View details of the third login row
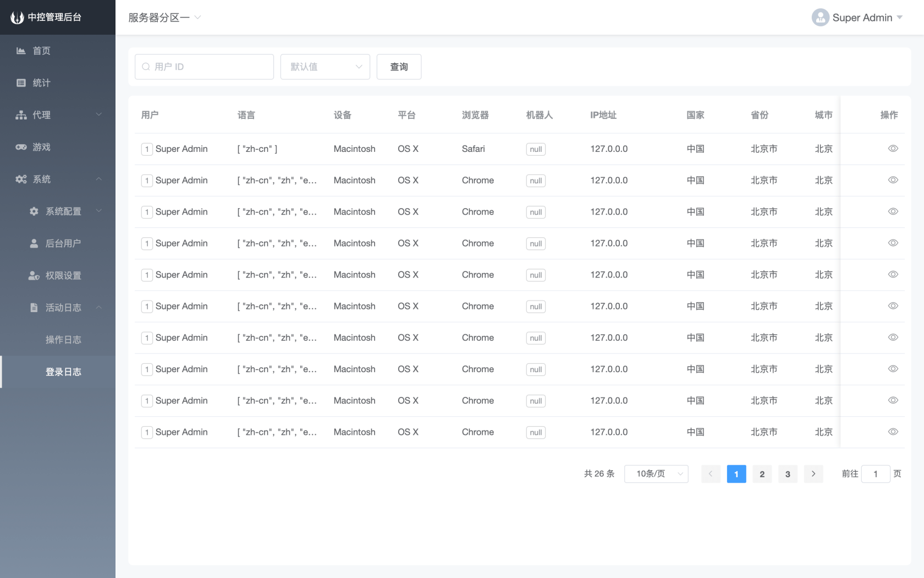The width and height of the screenshot is (924, 578). (x=893, y=211)
